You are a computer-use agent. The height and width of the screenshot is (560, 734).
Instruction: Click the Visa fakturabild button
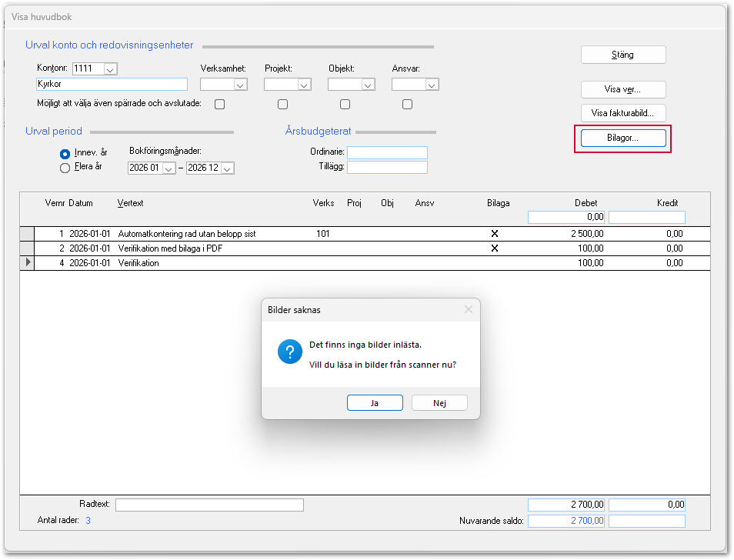click(623, 113)
